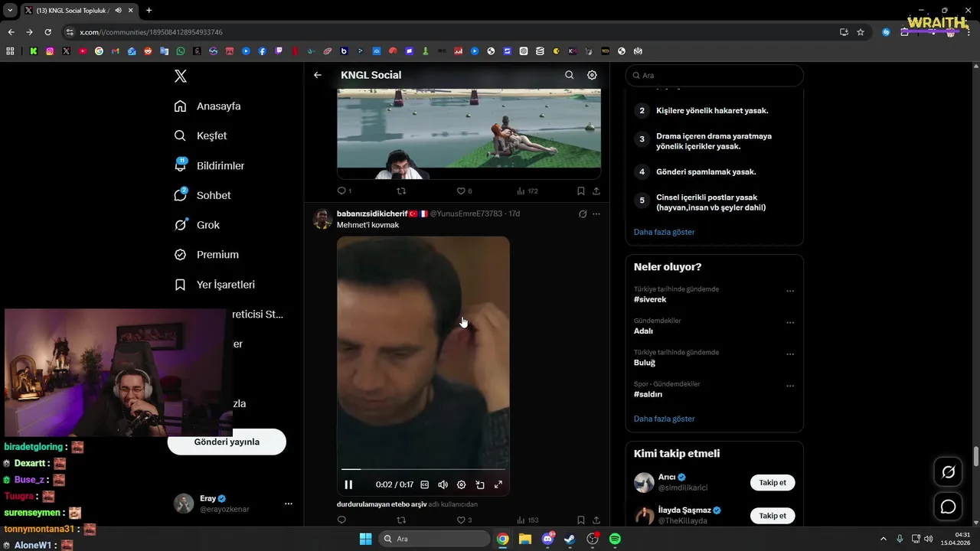The width and height of the screenshot is (980, 551).
Task: Bookmark this page with star icon
Action: (861, 32)
